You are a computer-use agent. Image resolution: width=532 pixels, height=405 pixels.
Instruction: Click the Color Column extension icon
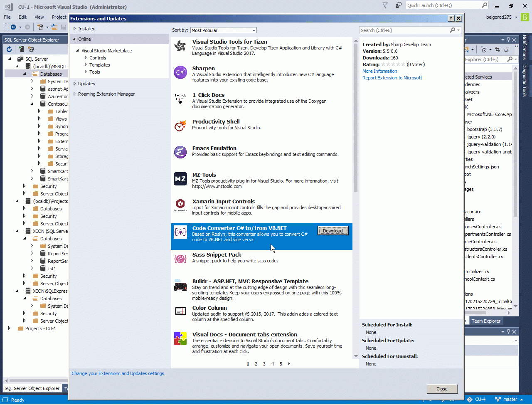tap(180, 311)
